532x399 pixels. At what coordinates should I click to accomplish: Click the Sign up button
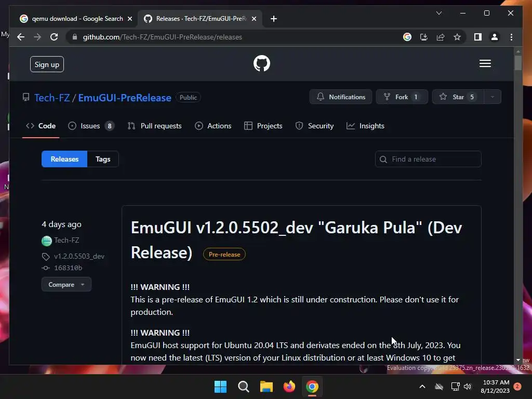[x=47, y=64]
